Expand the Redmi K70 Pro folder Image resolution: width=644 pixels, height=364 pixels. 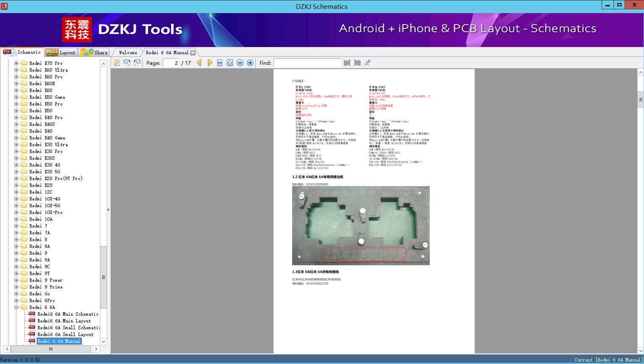click(x=17, y=63)
